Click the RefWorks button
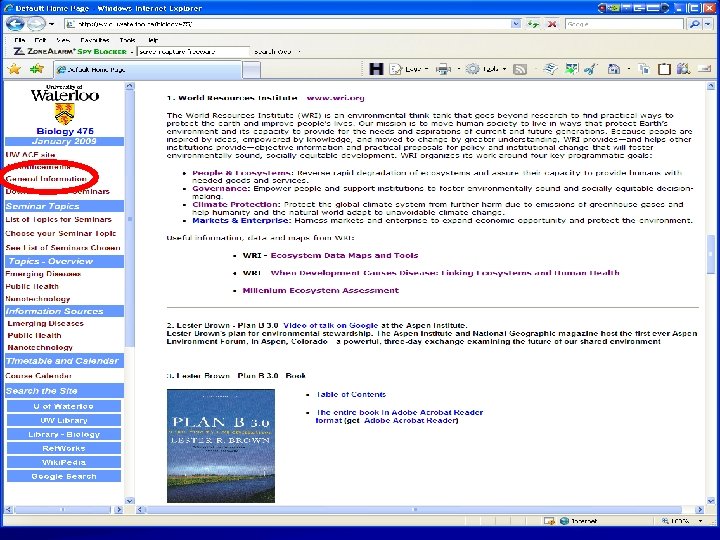This screenshot has width=720, height=540. pos(64,448)
